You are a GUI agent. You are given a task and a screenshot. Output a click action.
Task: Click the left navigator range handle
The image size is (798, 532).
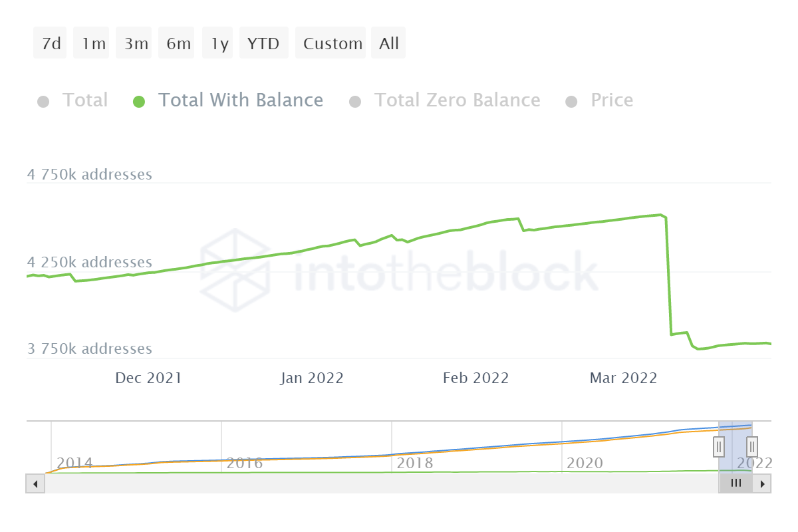(x=719, y=446)
